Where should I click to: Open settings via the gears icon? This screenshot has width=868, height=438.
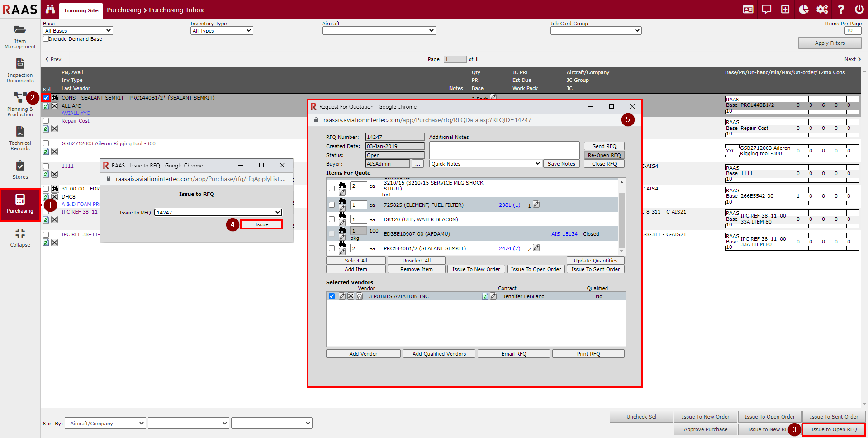tap(822, 10)
